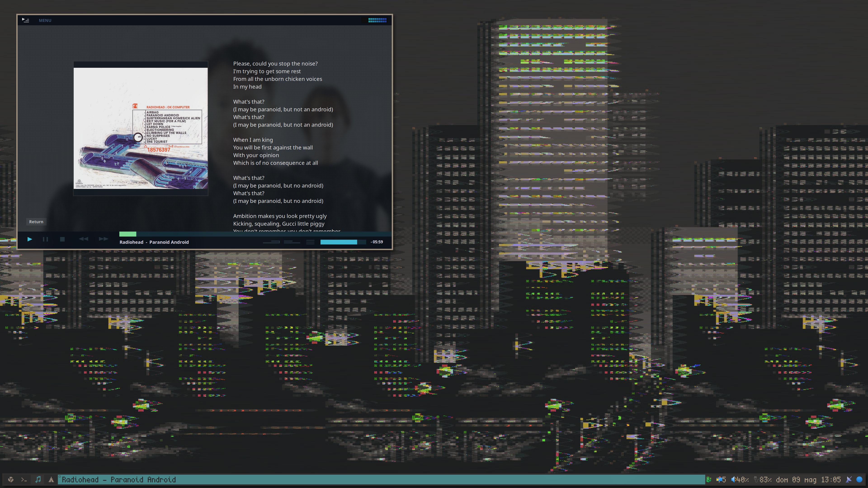The width and height of the screenshot is (868, 488).
Task: Click the -05:59 remaining time display
Action: tap(377, 242)
